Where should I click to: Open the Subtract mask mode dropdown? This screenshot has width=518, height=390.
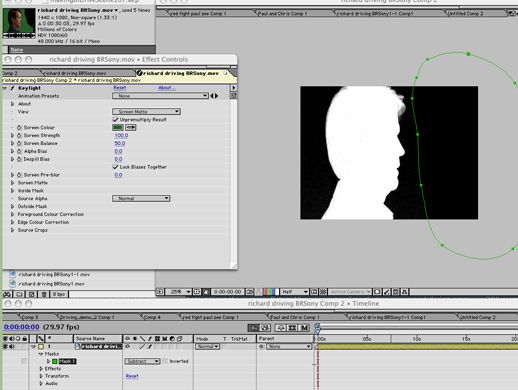(142, 361)
